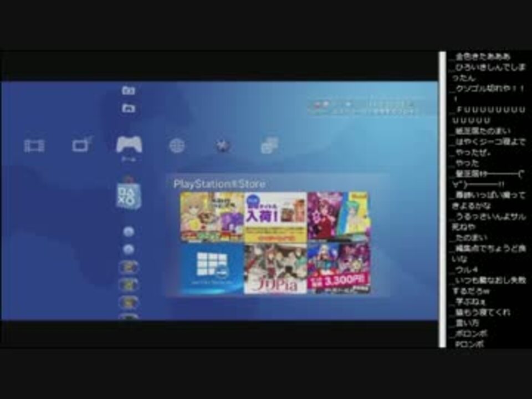532x399 pixels.
Task: Click the folder icon directly above the controller
Action: (128, 108)
